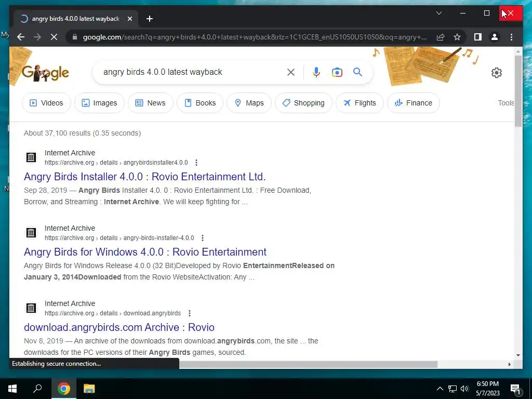Open a new browser tab
The height and width of the screenshot is (399, 532).
pyautogui.click(x=150, y=19)
